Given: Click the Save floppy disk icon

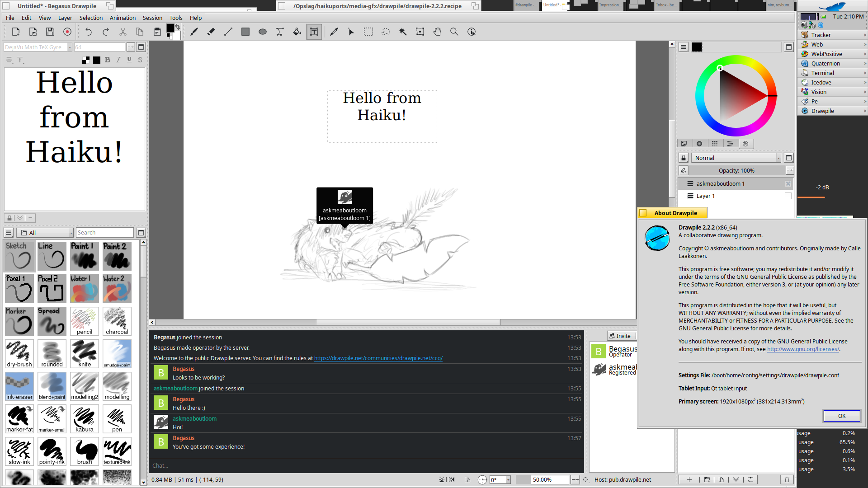Looking at the screenshot, I should 50,32.
